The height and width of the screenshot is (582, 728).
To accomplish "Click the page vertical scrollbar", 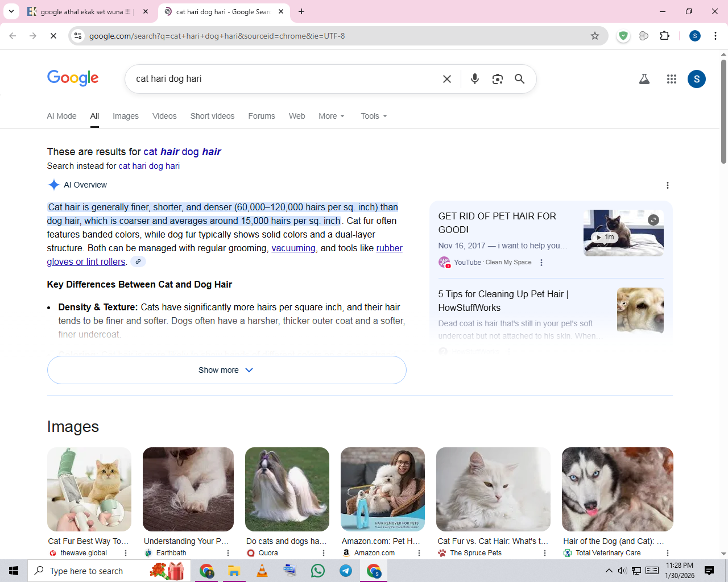I will point(723,111).
